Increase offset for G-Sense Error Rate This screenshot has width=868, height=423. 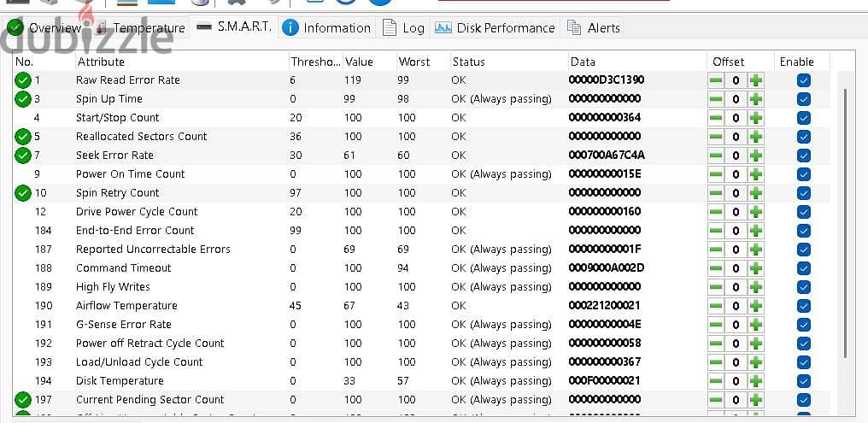pyautogui.click(x=755, y=325)
